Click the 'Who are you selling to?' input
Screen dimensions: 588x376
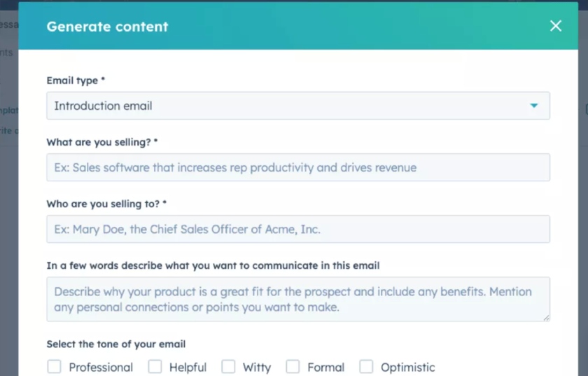[297, 229]
